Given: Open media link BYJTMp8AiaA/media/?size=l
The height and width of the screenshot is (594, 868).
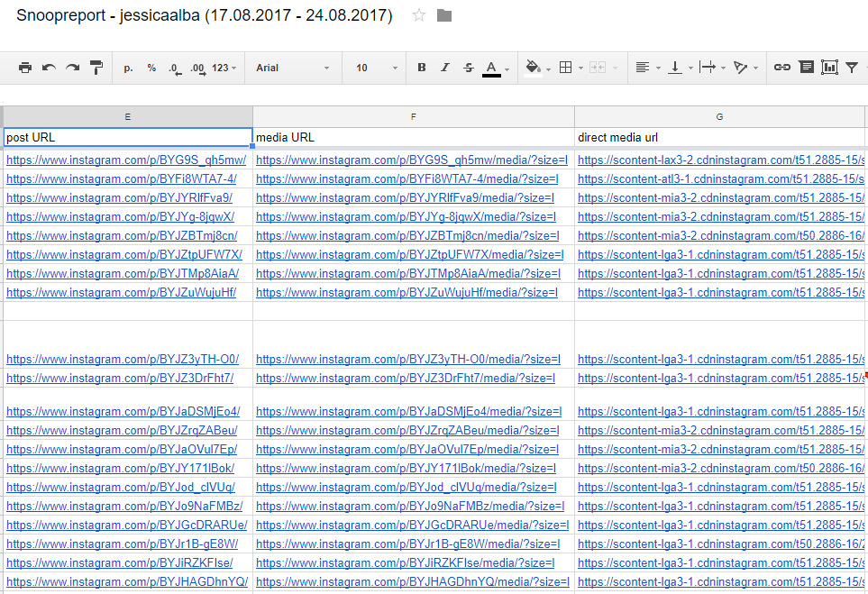Looking at the screenshot, I should coord(408,273).
